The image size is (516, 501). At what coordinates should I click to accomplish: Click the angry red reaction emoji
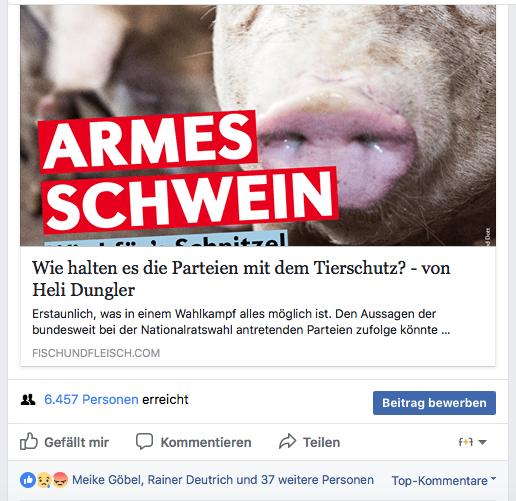[60, 480]
